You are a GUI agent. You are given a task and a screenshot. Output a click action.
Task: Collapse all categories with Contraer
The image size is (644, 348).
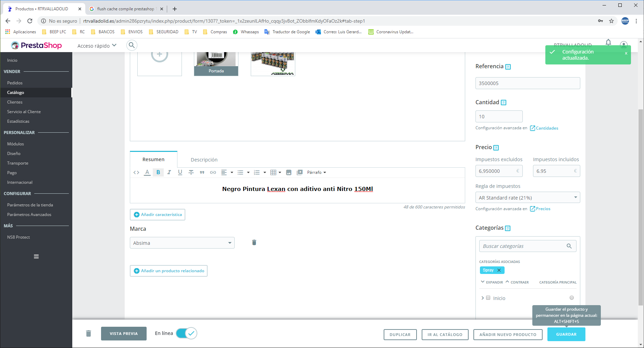click(x=517, y=282)
